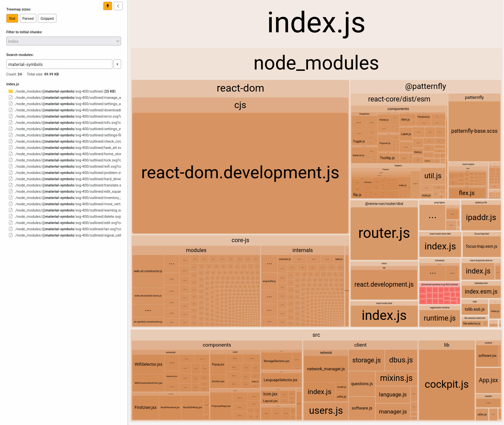Click the src group header
Viewport: 504px width, 425px height.
(x=316, y=335)
